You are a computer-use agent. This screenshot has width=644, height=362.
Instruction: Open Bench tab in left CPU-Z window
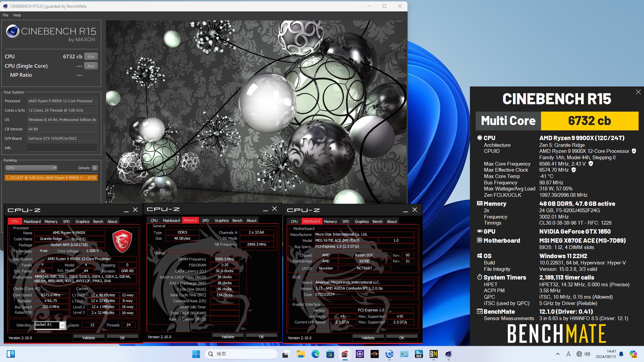tap(98, 222)
